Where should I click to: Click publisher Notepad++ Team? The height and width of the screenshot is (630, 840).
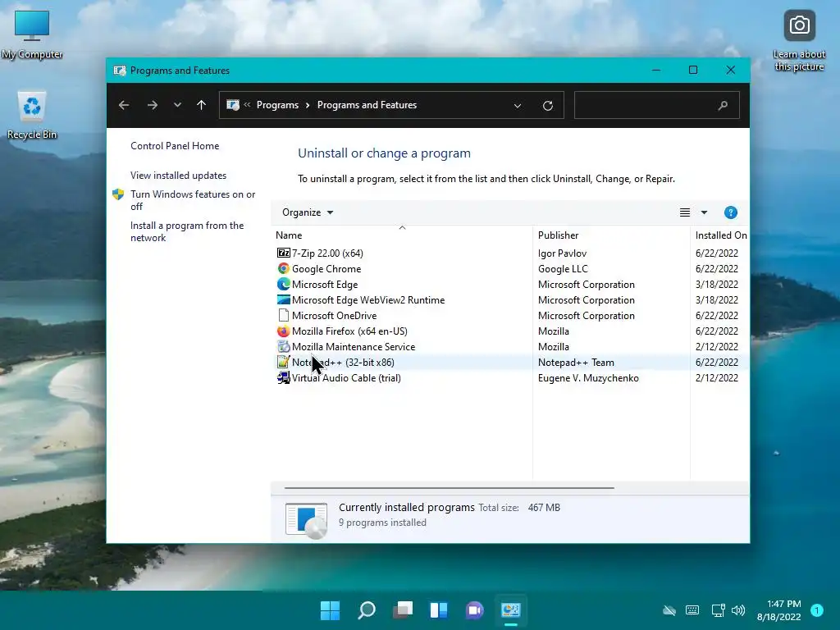click(x=576, y=362)
